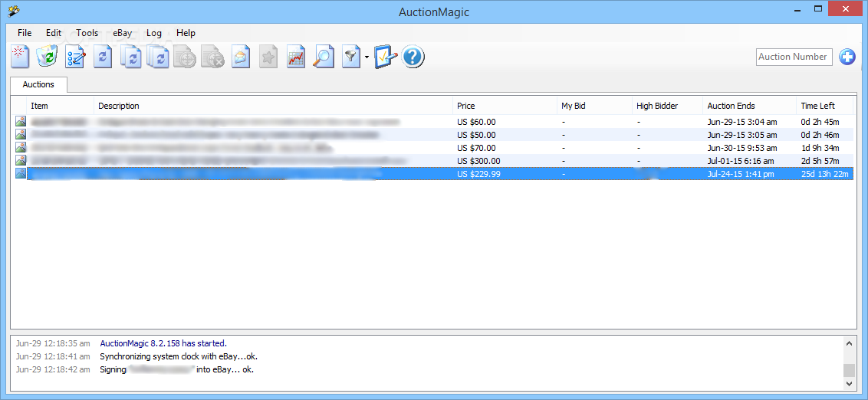This screenshot has height=400, width=868.
Task: Click the 25d 13h 22m time left
Action: pyautogui.click(x=824, y=174)
